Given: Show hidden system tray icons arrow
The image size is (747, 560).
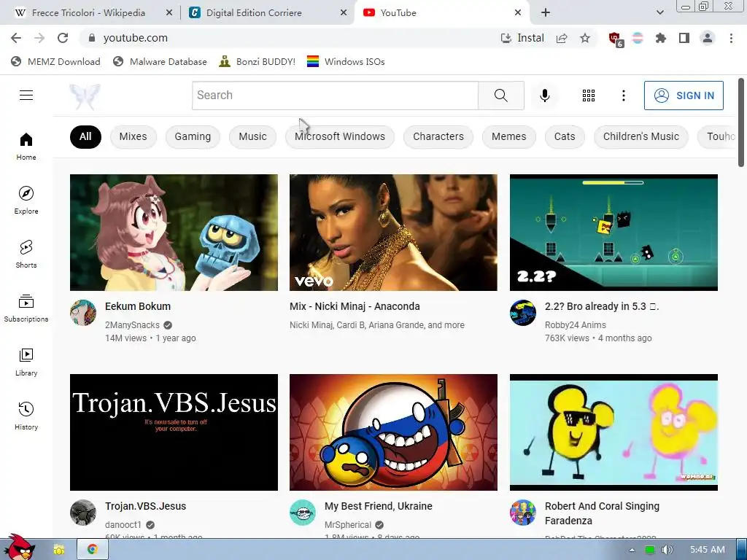Looking at the screenshot, I should [x=632, y=550].
